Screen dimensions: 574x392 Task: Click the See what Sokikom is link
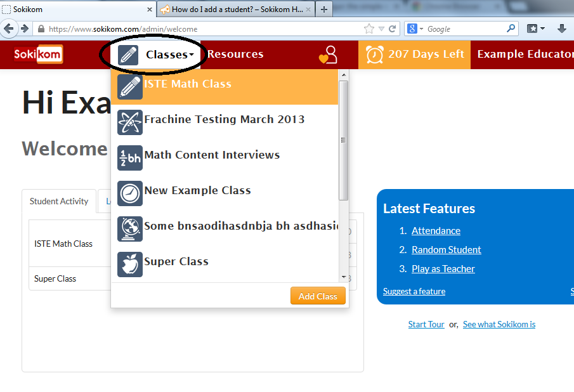tap(499, 324)
